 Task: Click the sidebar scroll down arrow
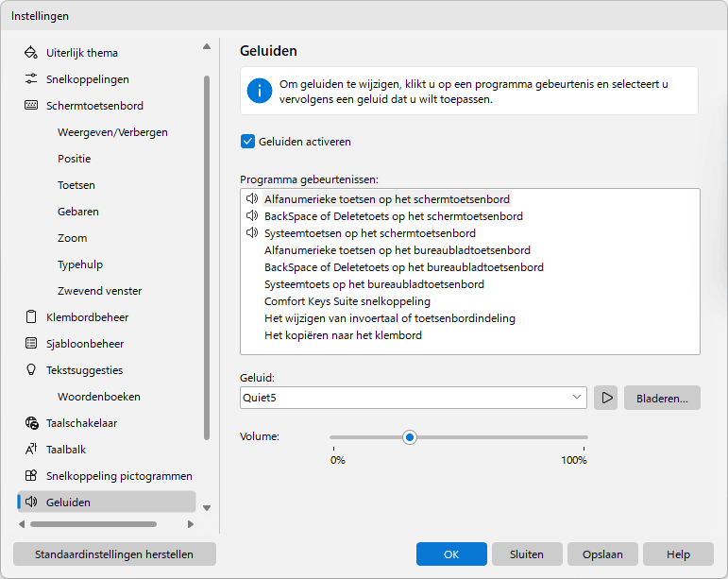coord(207,508)
